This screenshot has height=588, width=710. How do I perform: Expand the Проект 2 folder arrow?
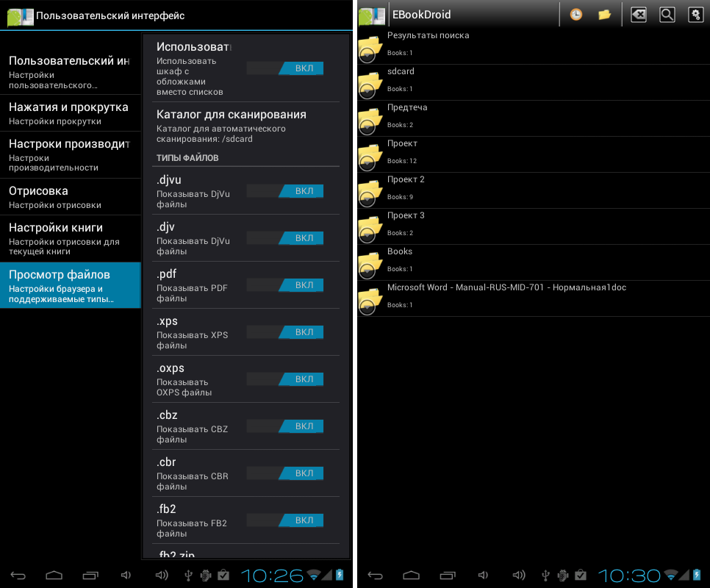[367, 198]
